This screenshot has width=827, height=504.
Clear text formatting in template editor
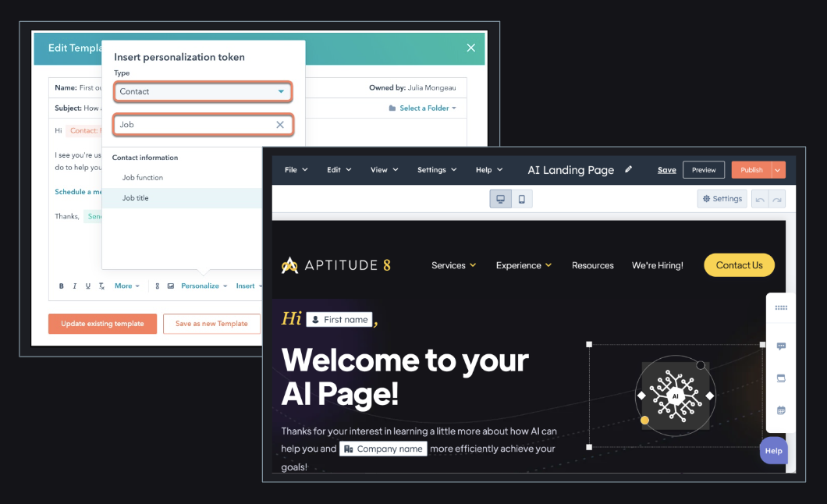coord(101,286)
